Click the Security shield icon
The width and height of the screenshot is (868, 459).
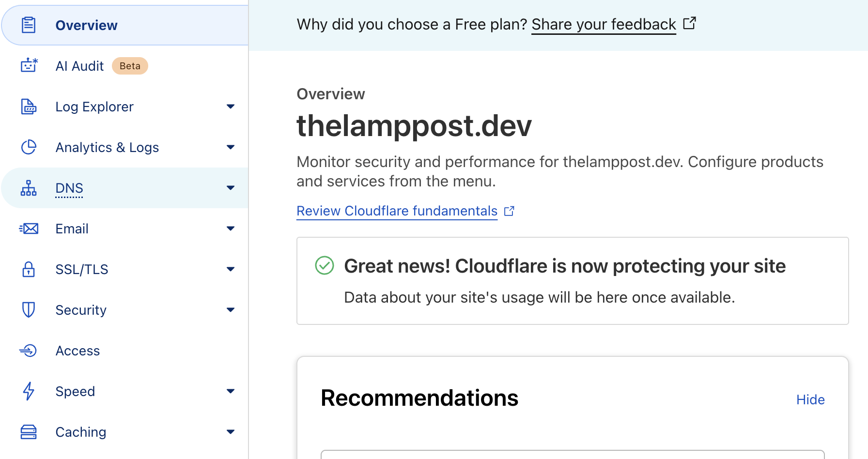click(x=29, y=310)
